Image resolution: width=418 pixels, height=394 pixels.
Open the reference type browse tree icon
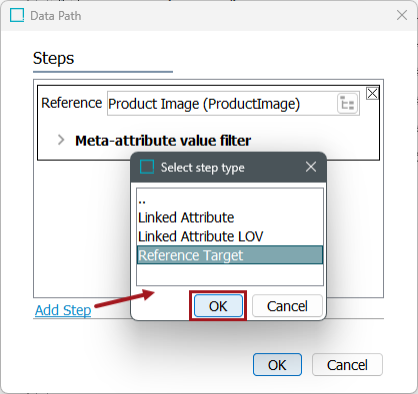(348, 104)
